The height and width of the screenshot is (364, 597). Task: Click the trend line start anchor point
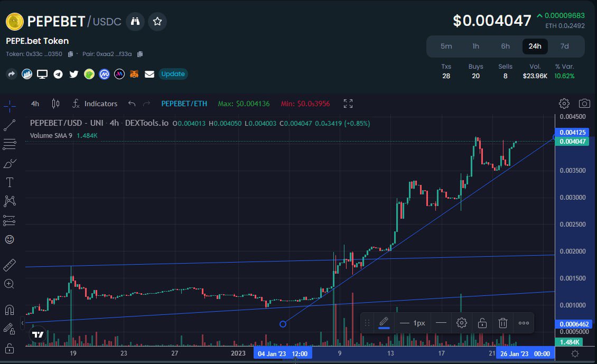point(283,324)
